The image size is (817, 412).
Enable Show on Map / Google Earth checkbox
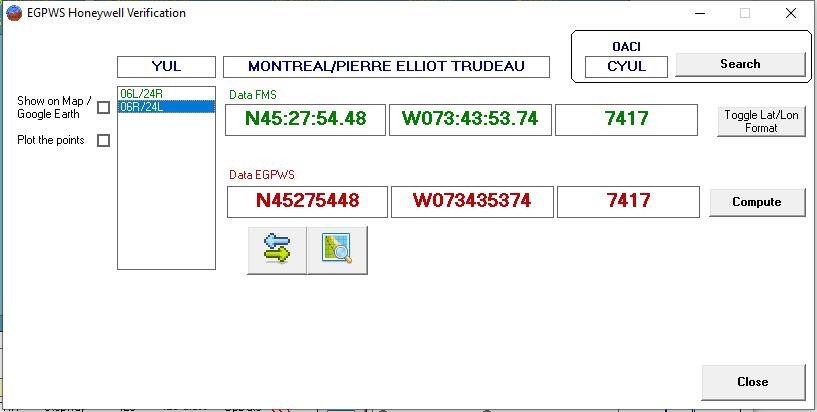pos(103,108)
